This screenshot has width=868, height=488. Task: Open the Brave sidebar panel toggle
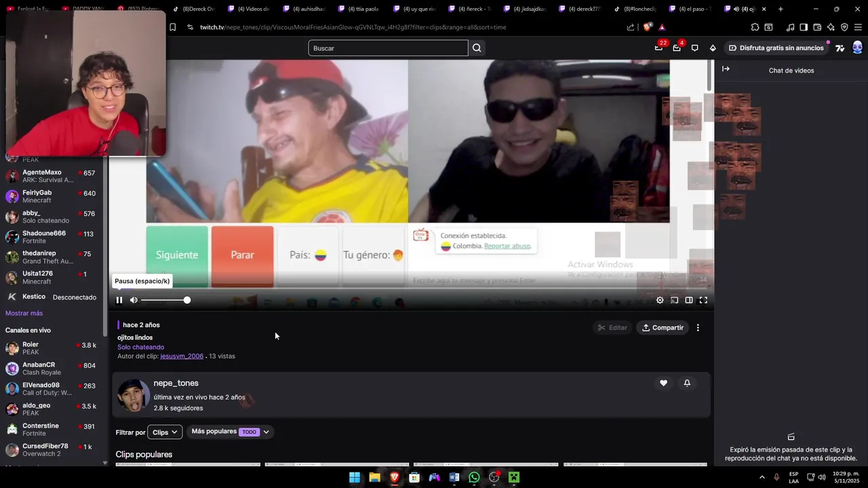pos(804,27)
